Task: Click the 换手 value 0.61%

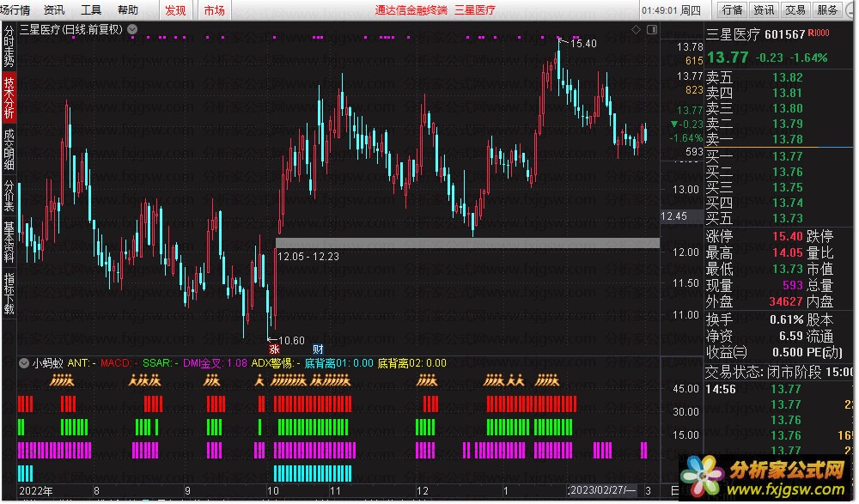Action: point(787,319)
